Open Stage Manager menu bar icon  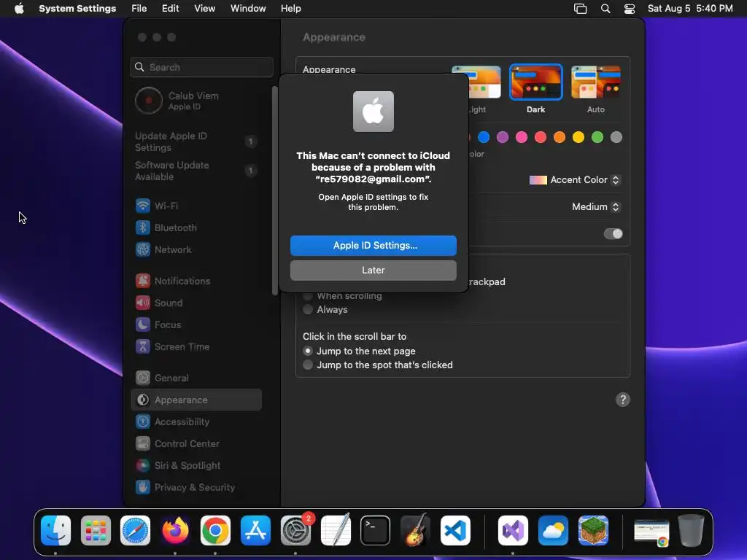tap(580, 9)
